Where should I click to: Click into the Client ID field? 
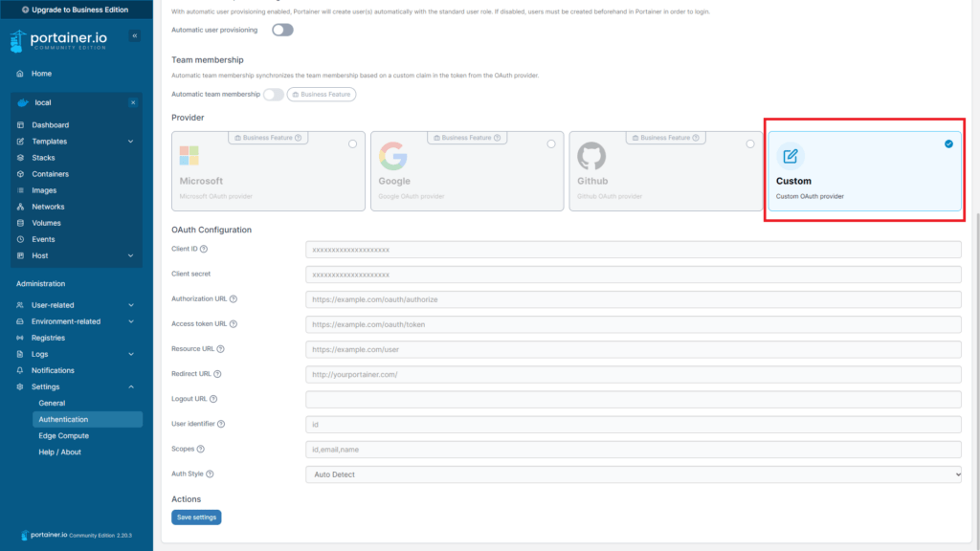tap(634, 250)
